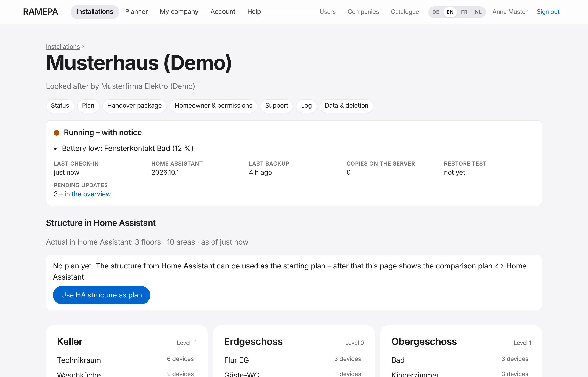
Task: Go to the Planner page
Action: [136, 12]
